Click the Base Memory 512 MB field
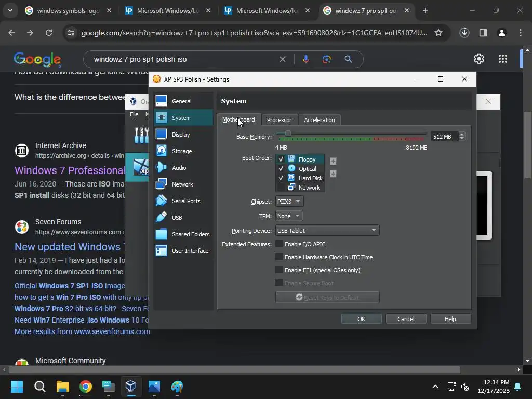This screenshot has width=532, height=399. (444, 137)
